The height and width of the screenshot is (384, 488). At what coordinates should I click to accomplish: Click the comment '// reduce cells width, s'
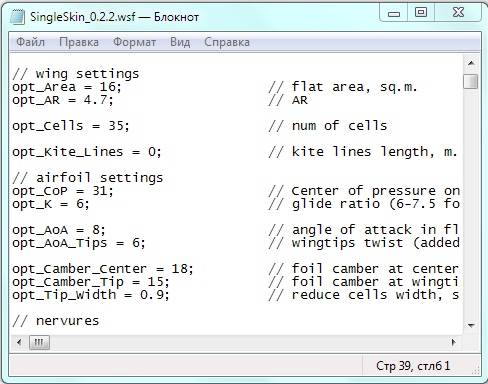[364, 295]
